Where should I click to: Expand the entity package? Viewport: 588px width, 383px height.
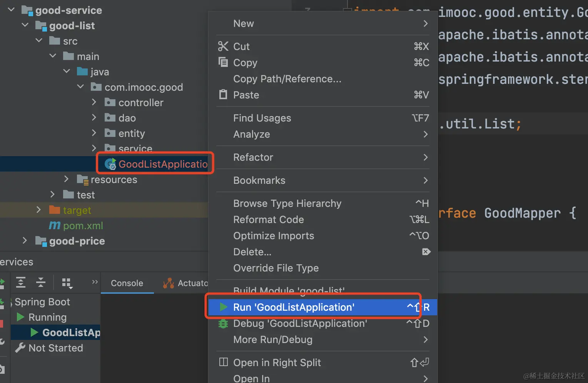coord(94,133)
